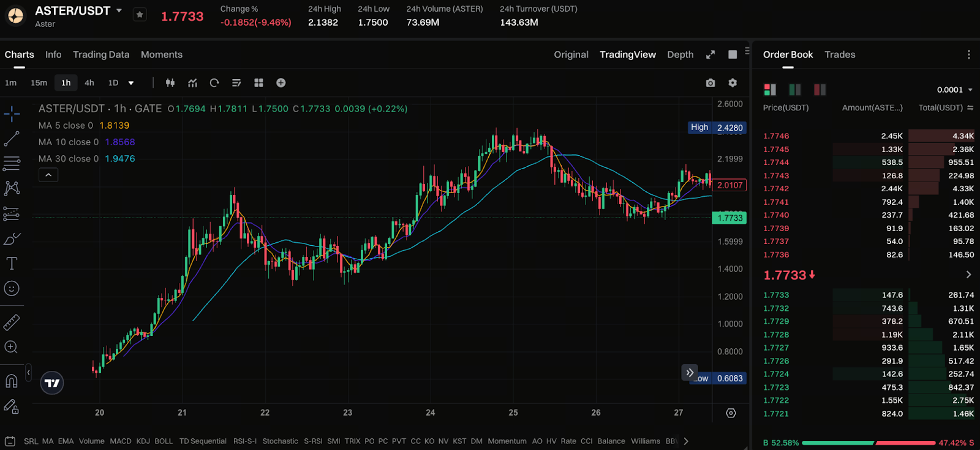Add the BOLL indicator
This screenshot has width=980, height=450.
pyautogui.click(x=164, y=441)
